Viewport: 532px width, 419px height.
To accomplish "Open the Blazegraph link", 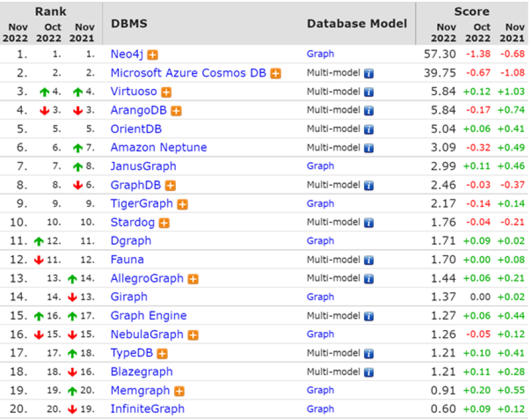I will coord(142,372).
